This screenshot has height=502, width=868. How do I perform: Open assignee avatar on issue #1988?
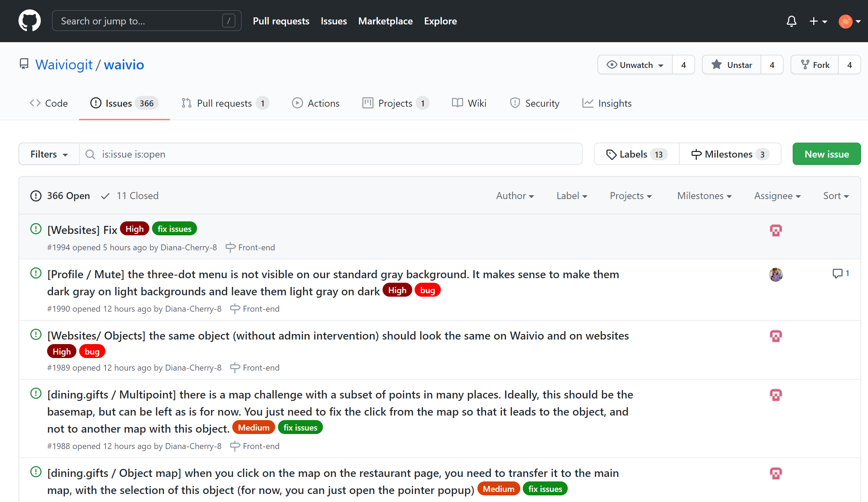tap(776, 395)
